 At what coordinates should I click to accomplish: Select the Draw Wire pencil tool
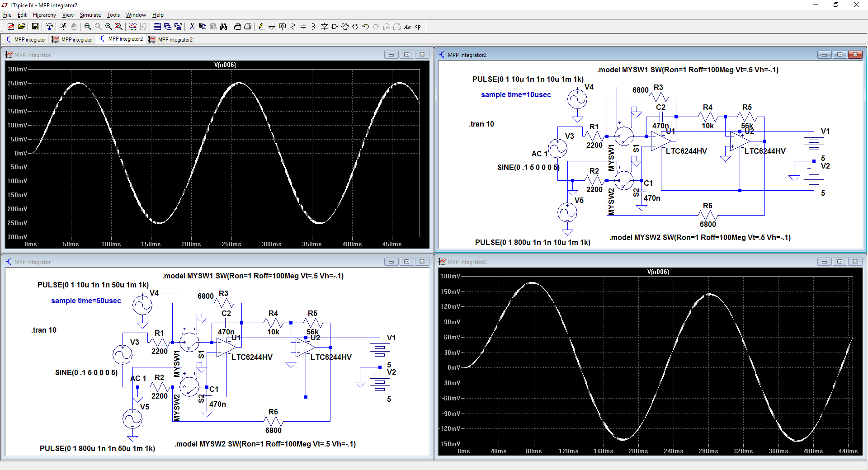[x=262, y=27]
